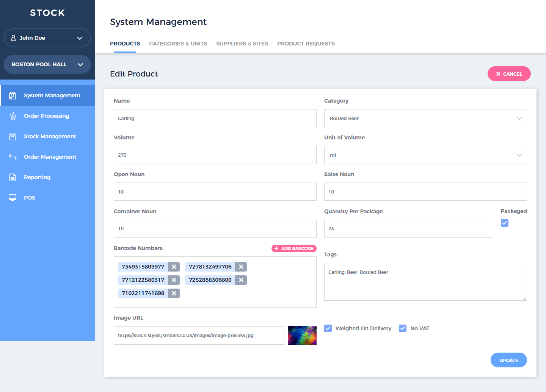Delete barcode 7252888306800 with its X
This screenshot has height=392, width=546.
(241, 280)
